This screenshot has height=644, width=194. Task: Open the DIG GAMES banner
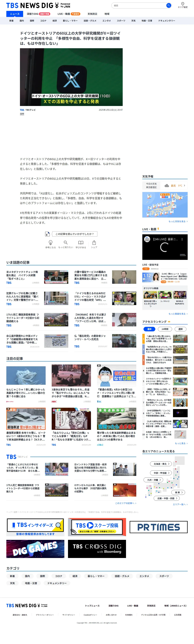35,549
